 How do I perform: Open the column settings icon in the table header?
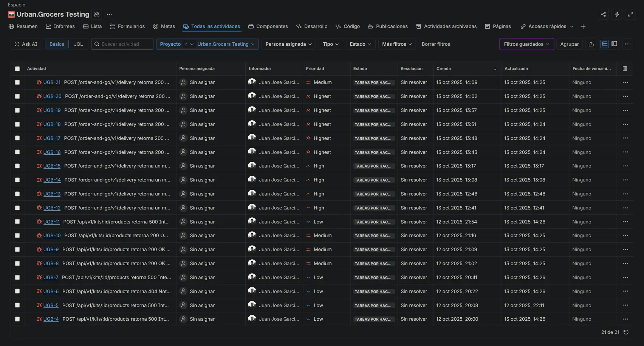tap(625, 68)
